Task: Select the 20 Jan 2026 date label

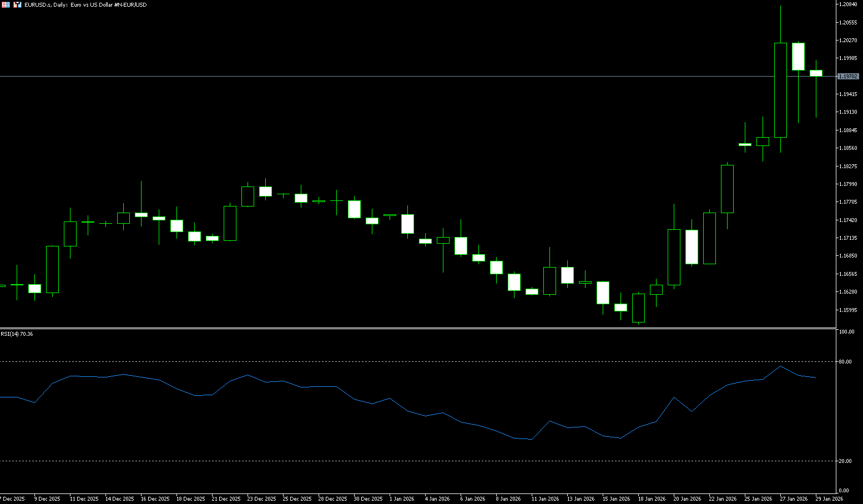Action: click(x=687, y=499)
